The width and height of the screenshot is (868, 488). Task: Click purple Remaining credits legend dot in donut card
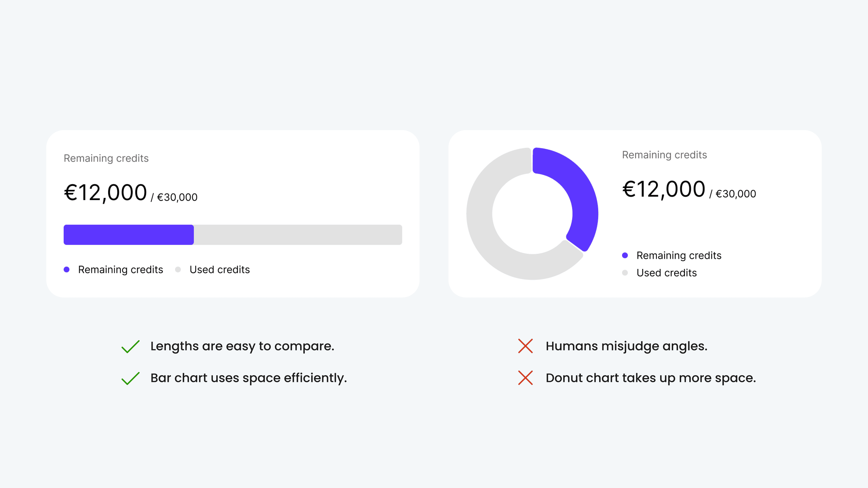point(625,255)
